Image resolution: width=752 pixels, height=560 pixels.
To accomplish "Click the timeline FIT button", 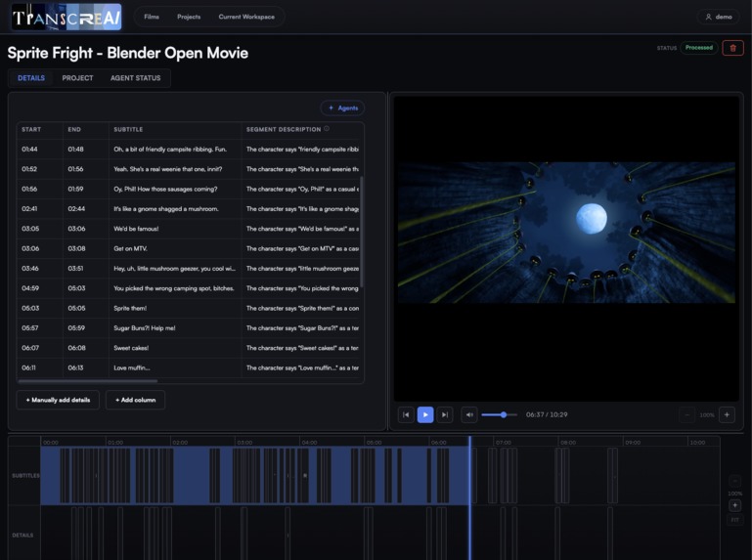I will (x=734, y=520).
